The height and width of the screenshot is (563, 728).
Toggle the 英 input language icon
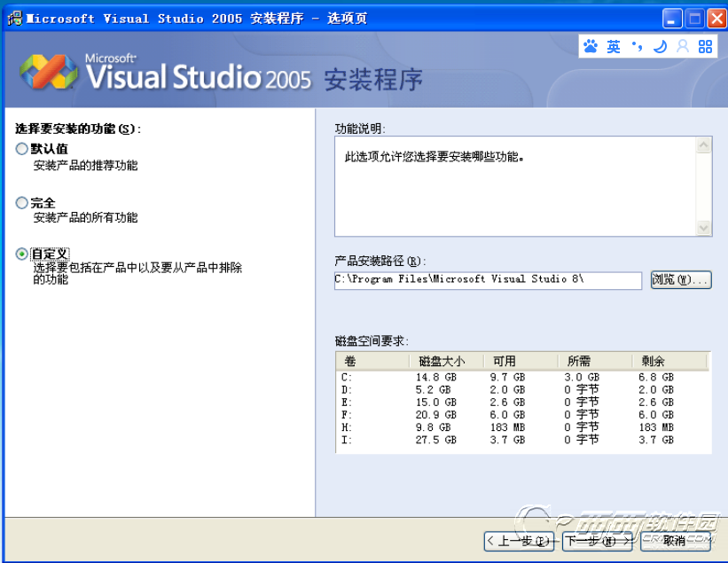(614, 47)
